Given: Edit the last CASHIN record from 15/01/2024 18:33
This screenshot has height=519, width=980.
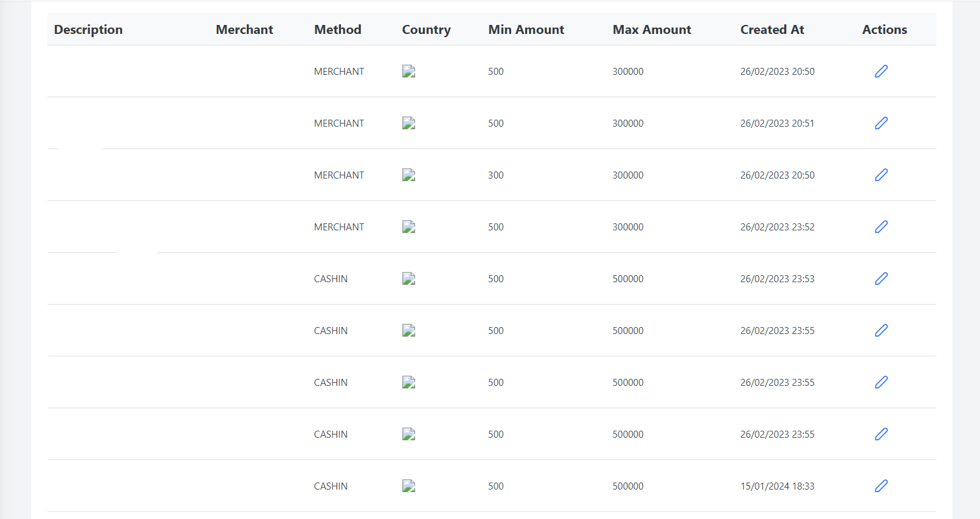Looking at the screenshot, I should click(881, 486).
